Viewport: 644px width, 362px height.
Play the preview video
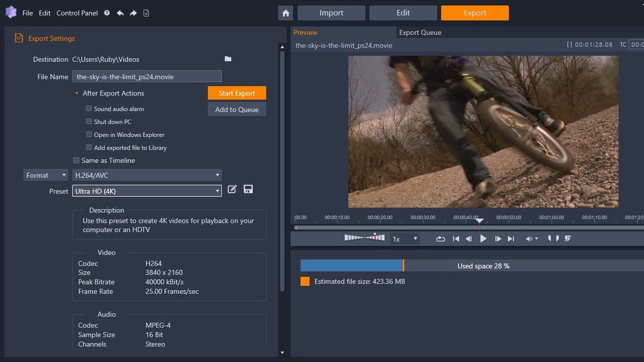(483, 238)
